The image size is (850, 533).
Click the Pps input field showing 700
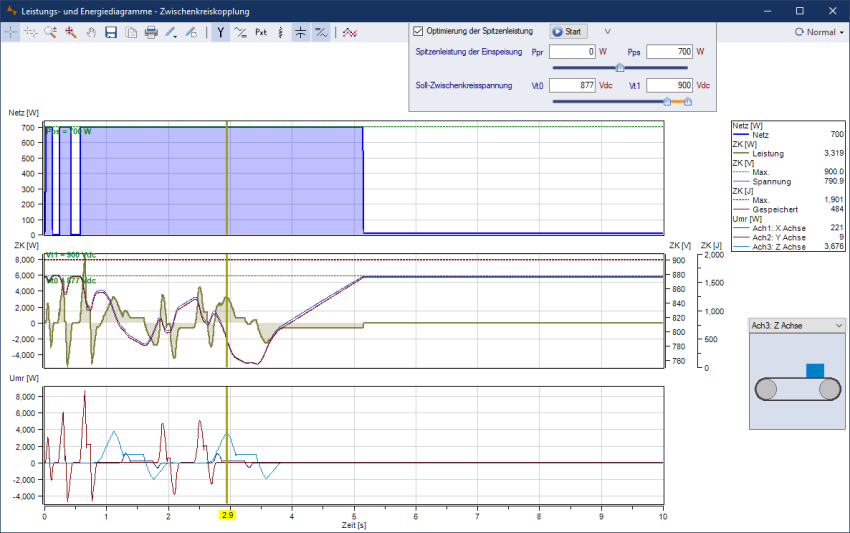click(668, 51)
